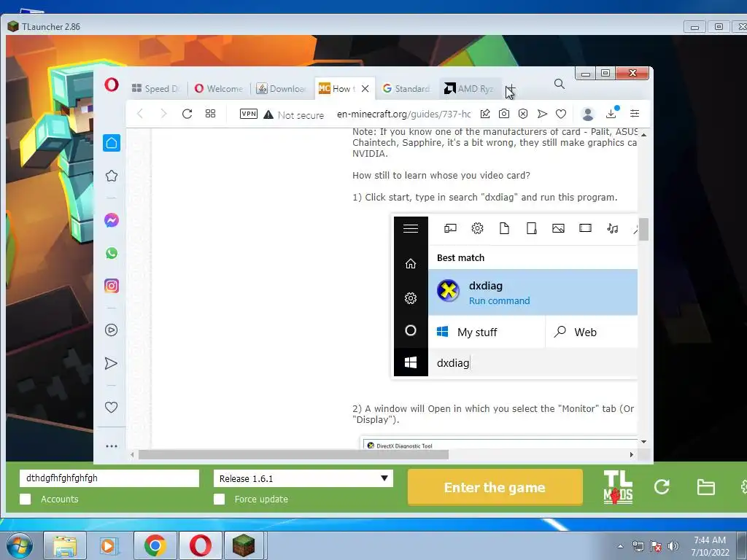Close the active 'How t' tab

click(365, 88)
